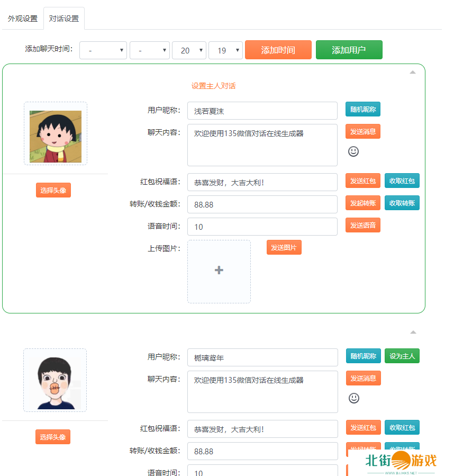Open the first chat time dropdown
Image resolution: width=454 pixels, height=476 pixels.
(x=103, y=50)
